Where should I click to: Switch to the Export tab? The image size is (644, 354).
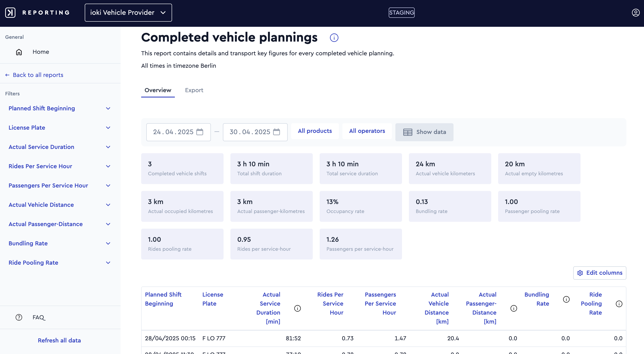point(194,90)
